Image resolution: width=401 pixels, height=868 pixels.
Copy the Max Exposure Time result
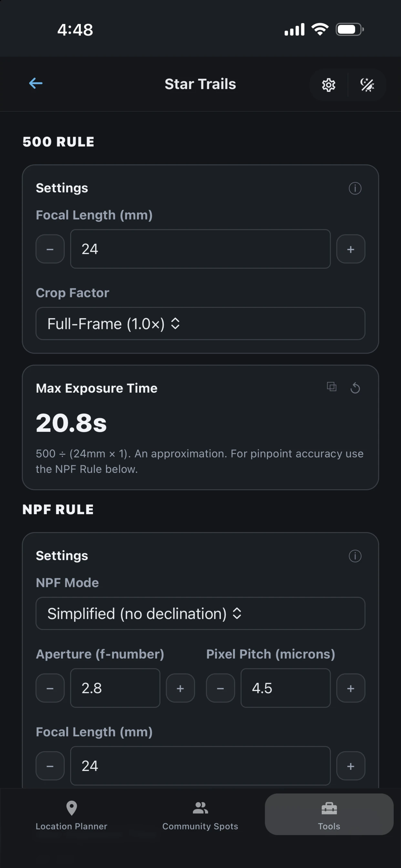[x=332, y=387]
